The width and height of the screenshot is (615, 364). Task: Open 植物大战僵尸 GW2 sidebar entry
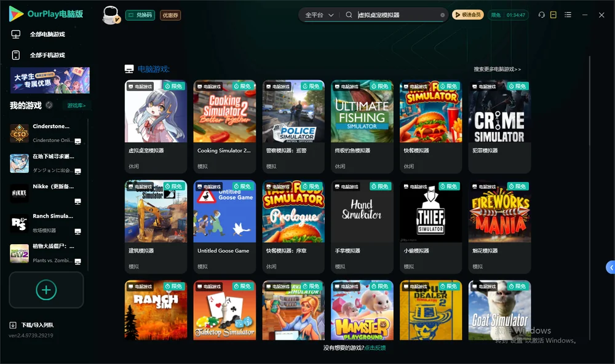pos(46,253)
